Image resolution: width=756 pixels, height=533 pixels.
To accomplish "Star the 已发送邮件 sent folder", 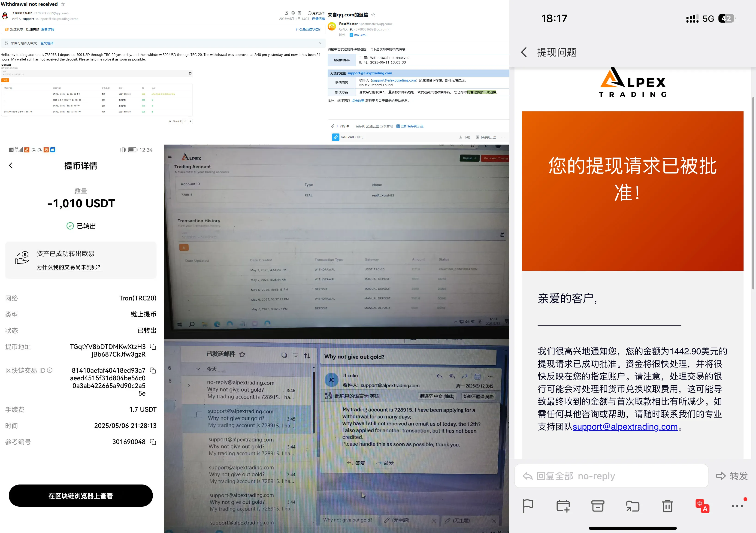I will pyautogui.click(x=242, y=354).
